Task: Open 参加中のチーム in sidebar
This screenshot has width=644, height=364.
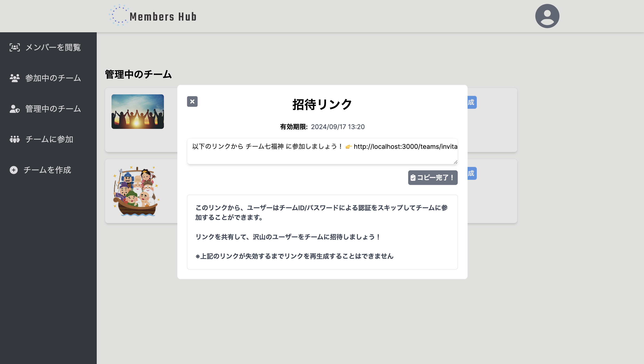Action: [53, 78]
